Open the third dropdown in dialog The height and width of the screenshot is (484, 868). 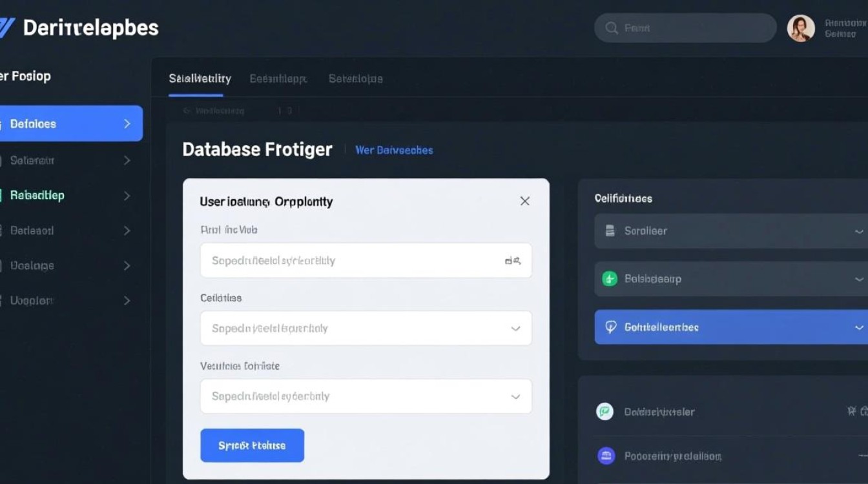pyautogui.click(x=515, y=396)
